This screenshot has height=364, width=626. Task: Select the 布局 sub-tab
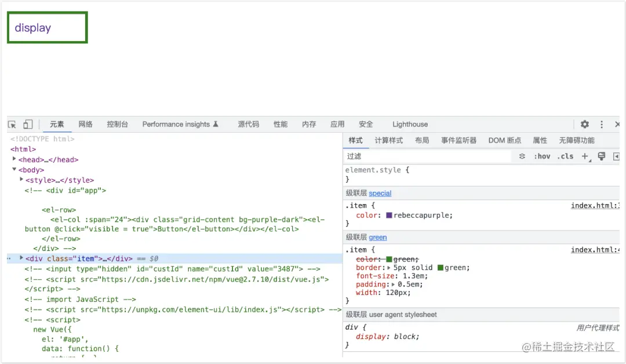pos(422,140)
